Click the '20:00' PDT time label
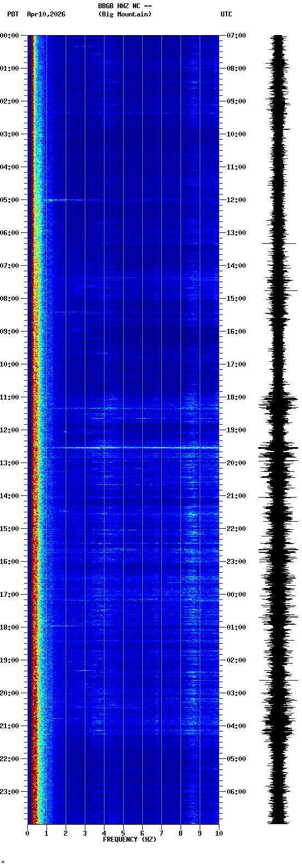 10,693
